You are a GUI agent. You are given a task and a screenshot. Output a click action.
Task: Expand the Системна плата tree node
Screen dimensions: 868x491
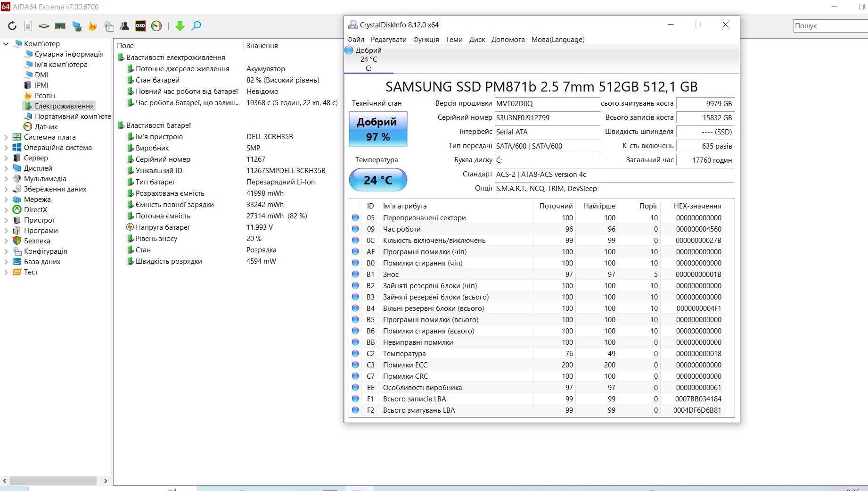pyautogui.click(x=6, y=137)
